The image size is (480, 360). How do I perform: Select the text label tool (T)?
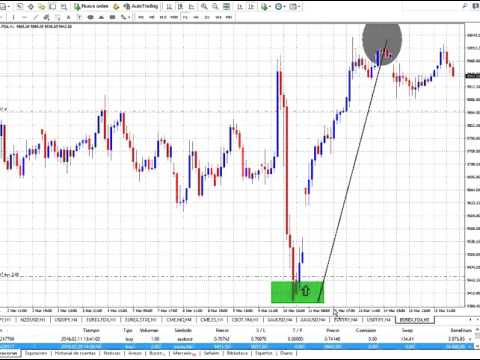[79, 17]
